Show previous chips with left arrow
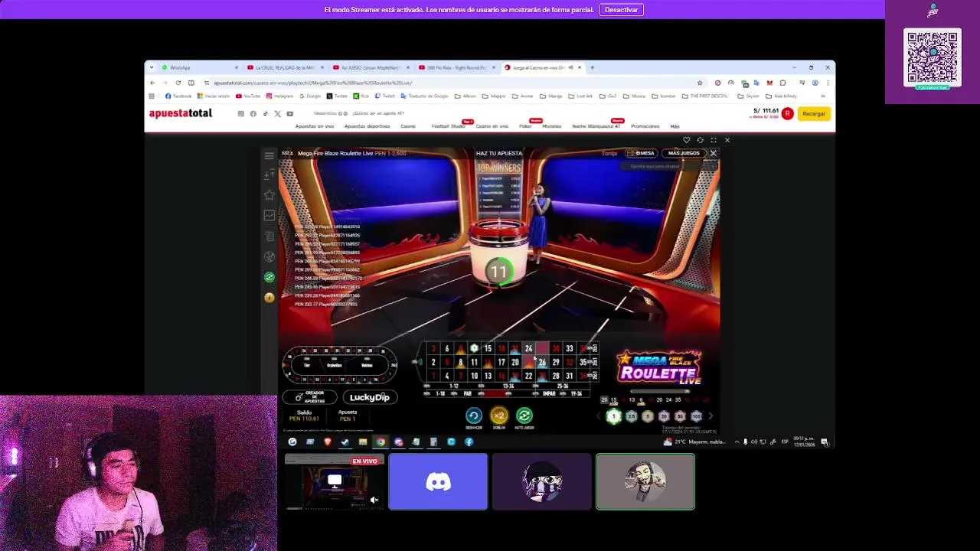Screen dimensions: 980x551 pos(599,416)
